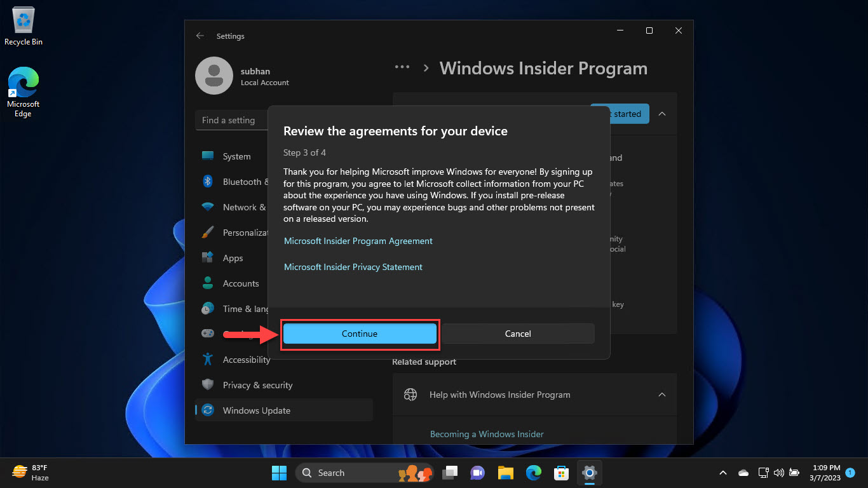Image resolution: width=868 pixels, height=488 pixels.
Task: Click the Bluetooth icon in sidebar
Action: pos(208,182)
